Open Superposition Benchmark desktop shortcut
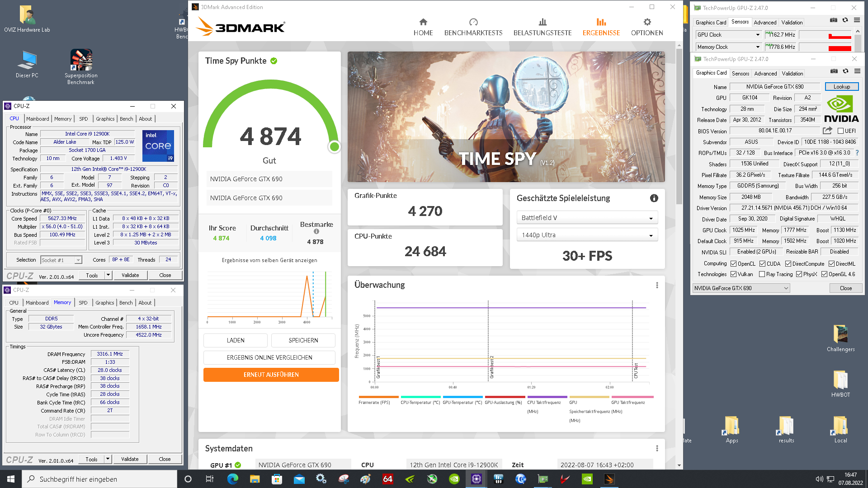This screenshot has height=488, width=868. click(81, 67)
